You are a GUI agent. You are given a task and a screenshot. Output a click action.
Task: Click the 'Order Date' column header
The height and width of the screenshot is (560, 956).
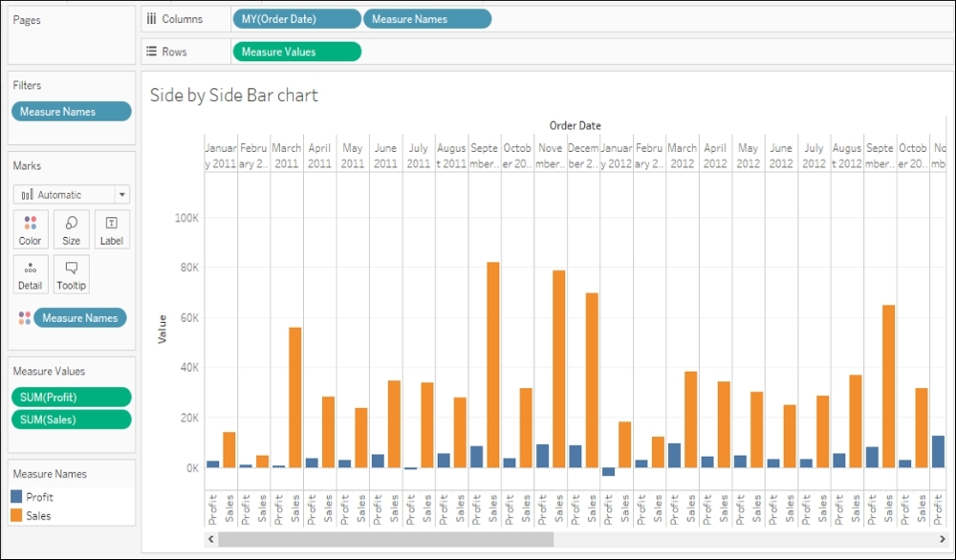click(575, 125)
